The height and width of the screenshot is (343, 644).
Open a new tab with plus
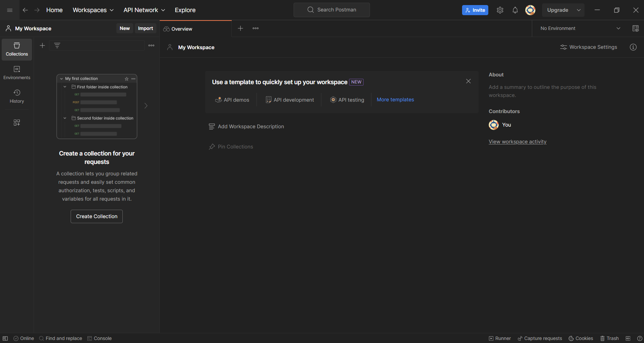[x=240, y=28]
